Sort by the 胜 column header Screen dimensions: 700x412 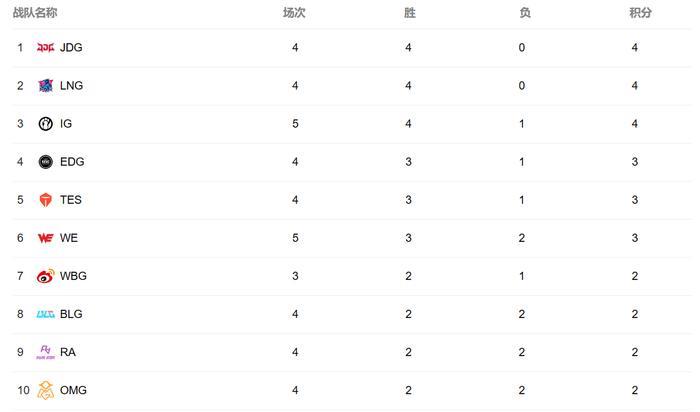pos(409,13)
